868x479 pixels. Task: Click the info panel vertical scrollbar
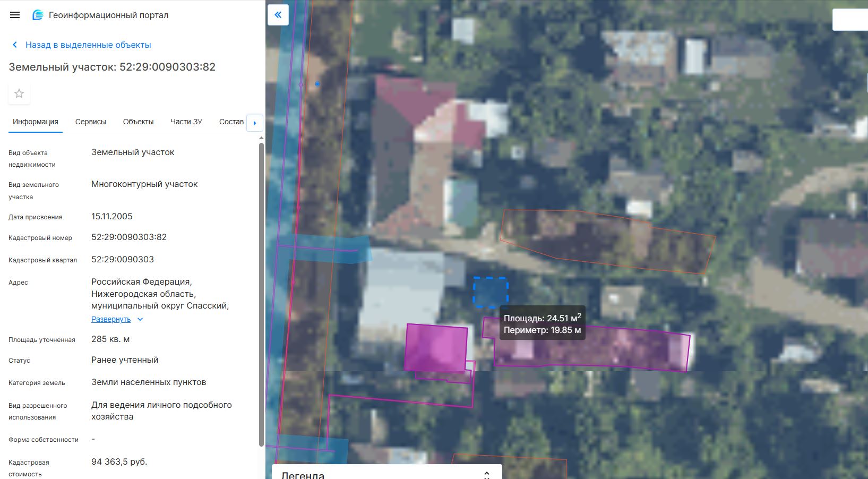click(x=261, y=292)
